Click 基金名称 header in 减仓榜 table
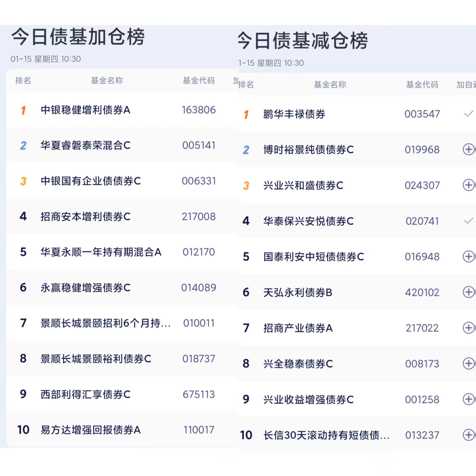Image resolution: width=476 pixels, height=476 pixels. pos(330,85)
